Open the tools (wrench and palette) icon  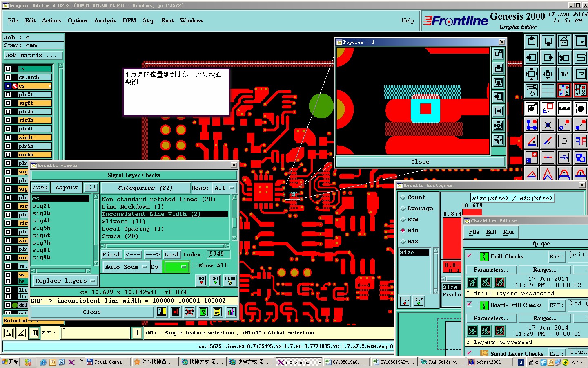tap(532, 90)
